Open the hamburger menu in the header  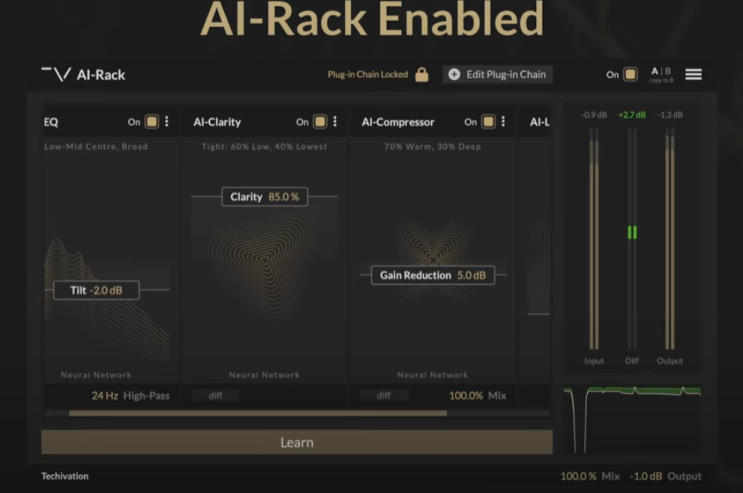point(693,74)
